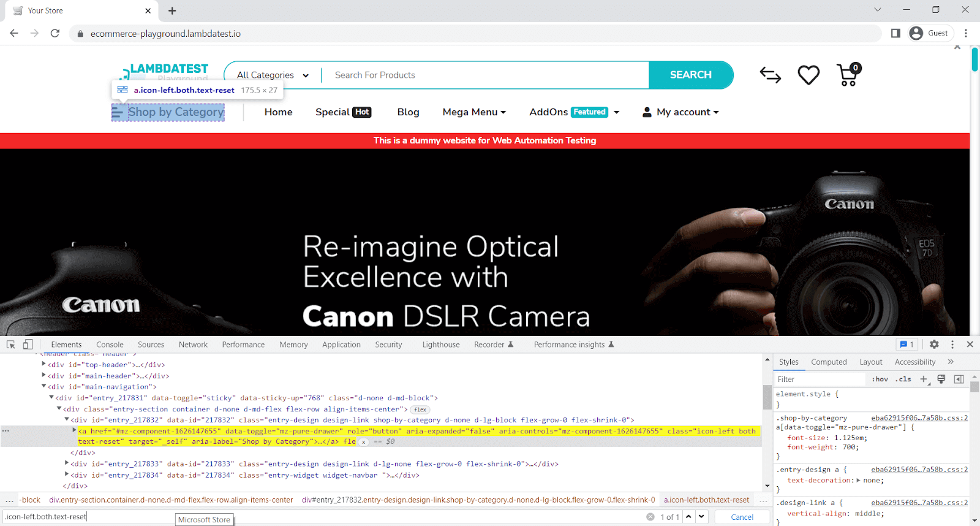The image size is (980, 526).
Task: Toggle the :hov element state panel
Action: [880, 379]
